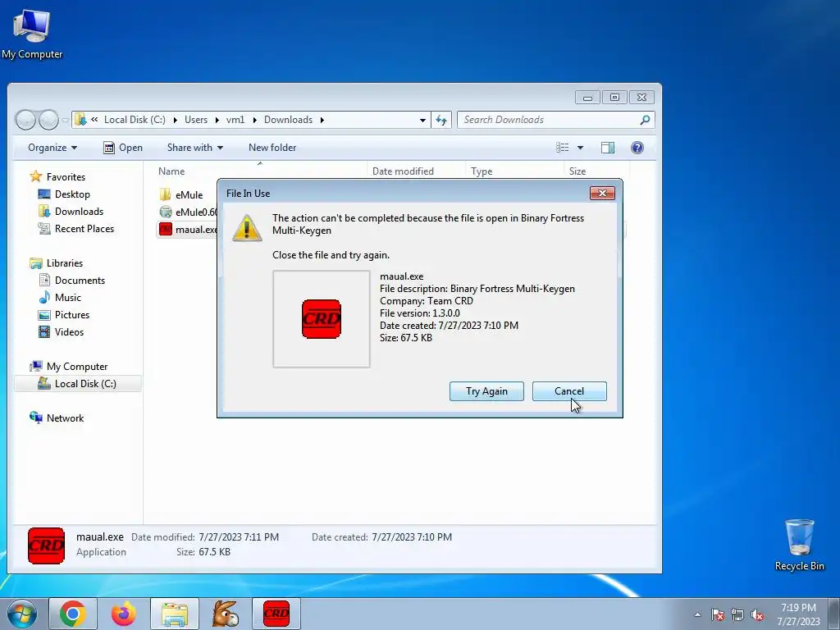Viewport: 840px width, 630px height.
Task: Select the eMule folder icon
Action: click(166, 194)
